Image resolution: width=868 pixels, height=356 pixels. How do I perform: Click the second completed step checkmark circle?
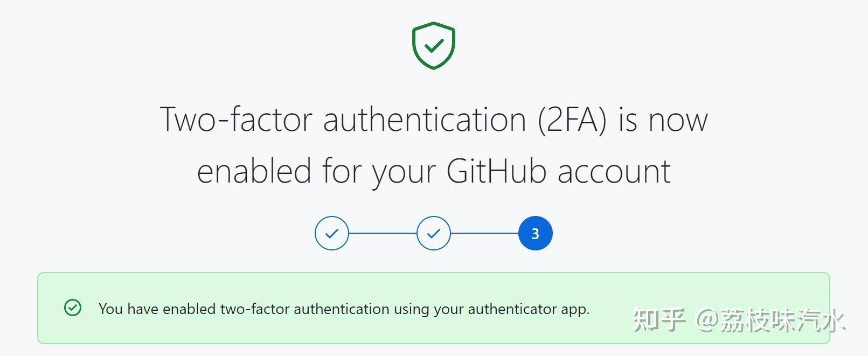tap(434, 233)
